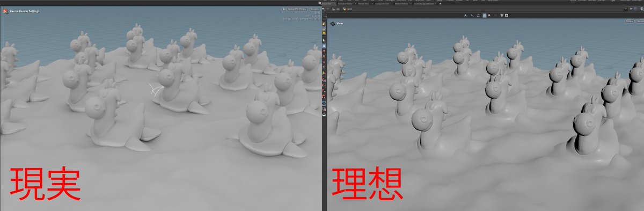Close the Animation Editor tab
Viewport: 644px width, 211px height.
click(355, 4)
